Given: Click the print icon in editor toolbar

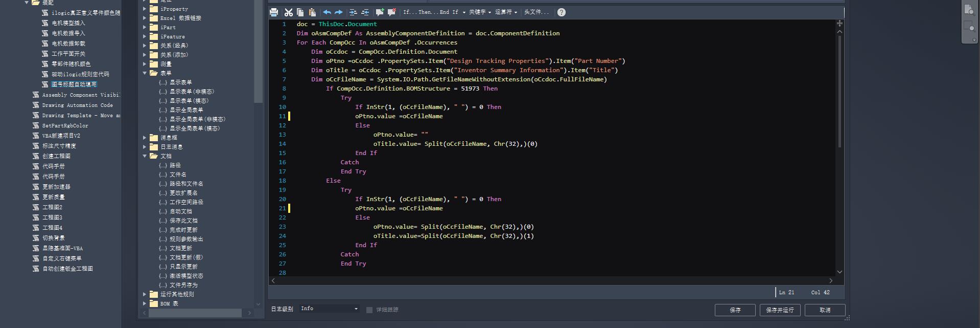Looking at the screenshot, I should [274, 12].
